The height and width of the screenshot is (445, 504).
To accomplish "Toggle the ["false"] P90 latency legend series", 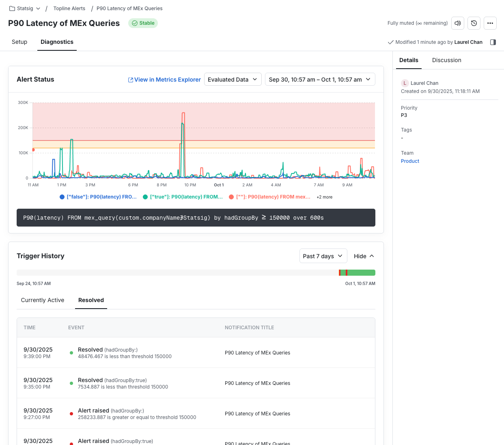I will tap(98, 197).
